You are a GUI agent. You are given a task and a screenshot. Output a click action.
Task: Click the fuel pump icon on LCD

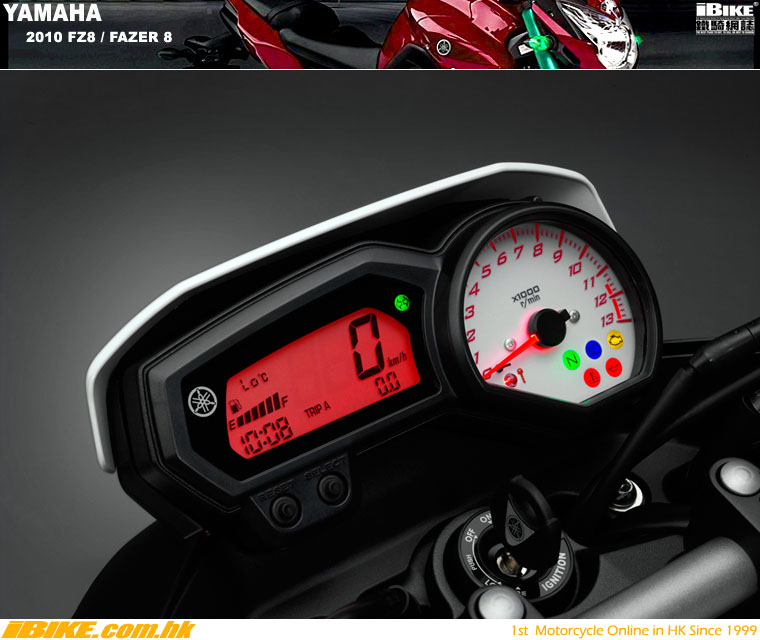(235, 406)
